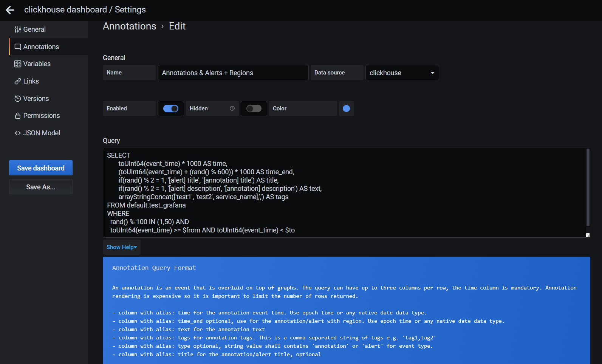Open the clickhouse Data source dropdown
The height and width of the screenshot is (364, 602).
(x=402, y=73)
